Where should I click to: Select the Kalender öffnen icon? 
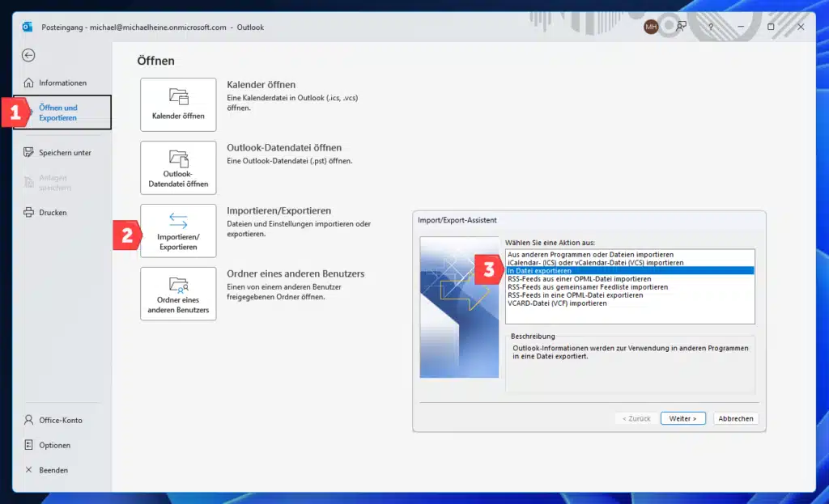178,104
